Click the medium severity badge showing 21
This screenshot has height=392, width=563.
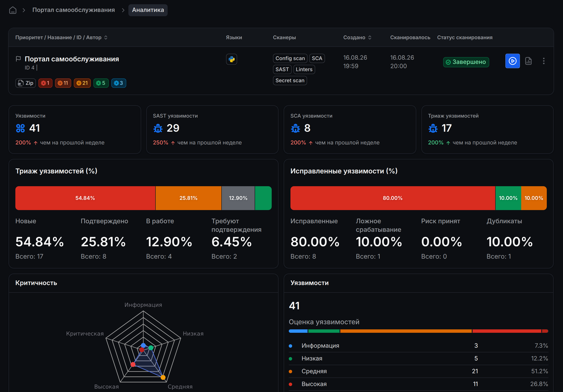tap(82, 83)
